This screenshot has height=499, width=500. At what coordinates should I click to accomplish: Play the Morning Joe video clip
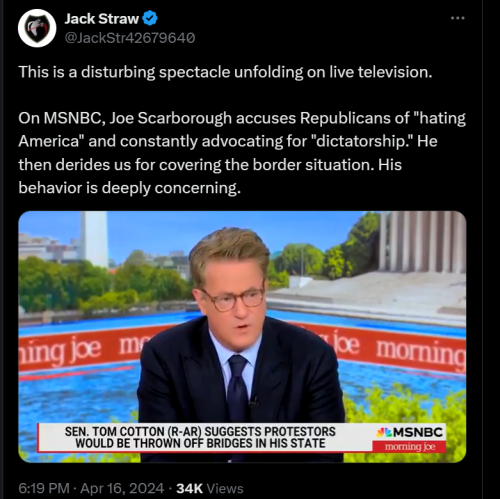pos(242,337)
